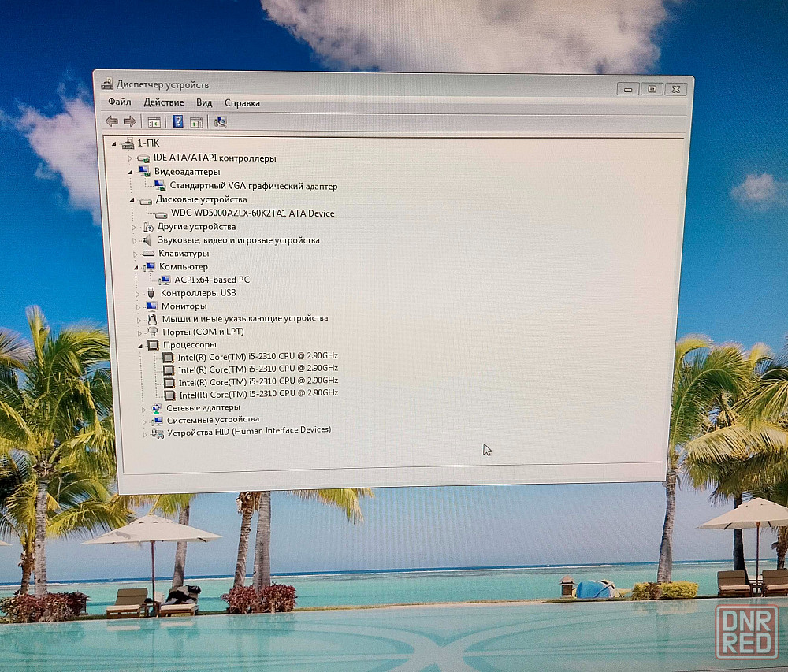The height and width of the screenshot is (672, 788).
Task: Open the Справка menu
Action: click(242, 103)
